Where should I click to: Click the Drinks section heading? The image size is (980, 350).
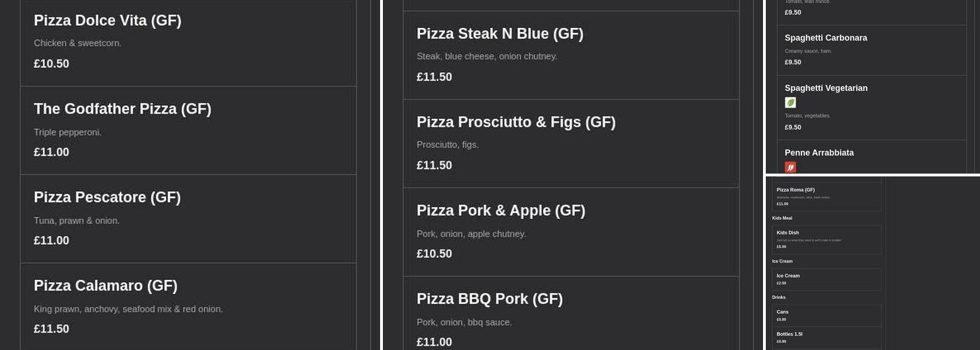tap(778, 297)
